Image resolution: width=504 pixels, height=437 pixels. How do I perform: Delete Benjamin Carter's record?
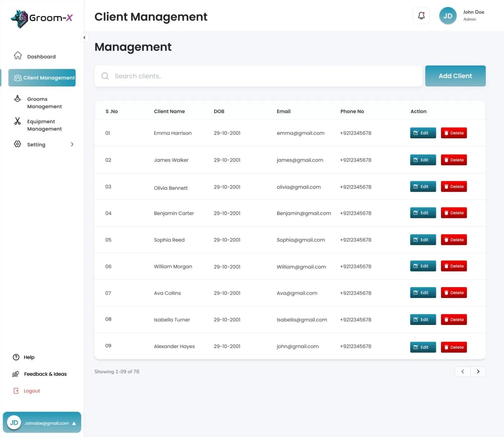[454, 213]
